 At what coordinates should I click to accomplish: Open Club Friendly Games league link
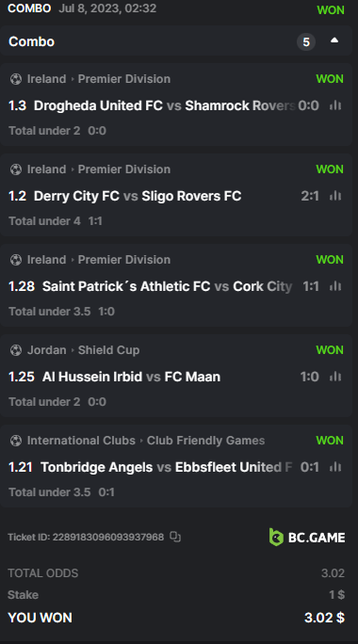coord(206,441)
